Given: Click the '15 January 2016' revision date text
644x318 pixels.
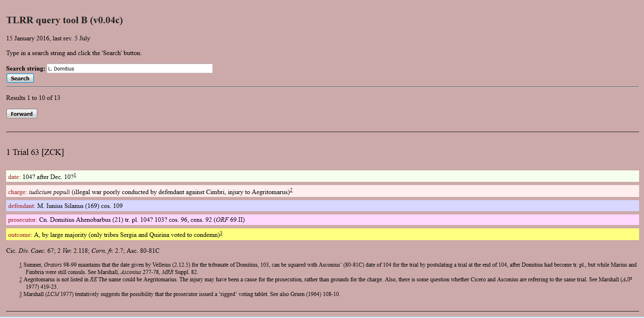Looking at the screenshot, I should [48, 38].
